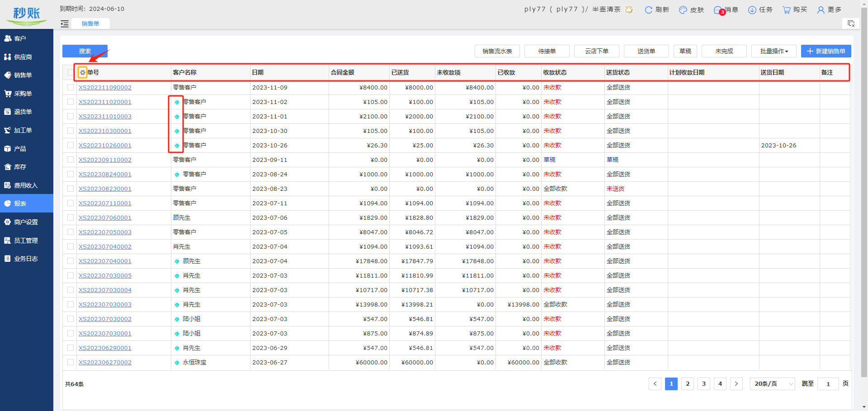Open order link XS202308240001
868x411 pixels.
point(105,175)
